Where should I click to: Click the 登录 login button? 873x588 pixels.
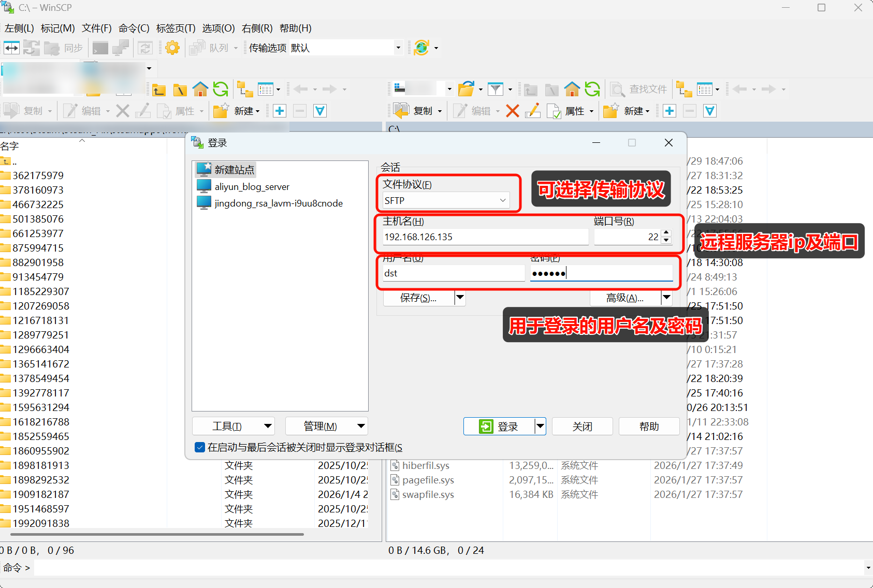[499, 427]
